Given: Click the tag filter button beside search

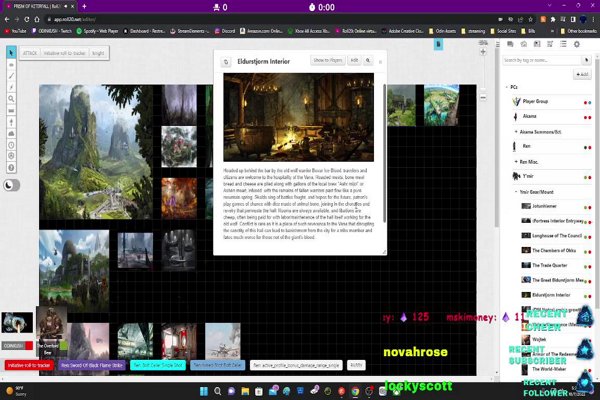Looking at the screenshot, I should click(x=586, y=60).
